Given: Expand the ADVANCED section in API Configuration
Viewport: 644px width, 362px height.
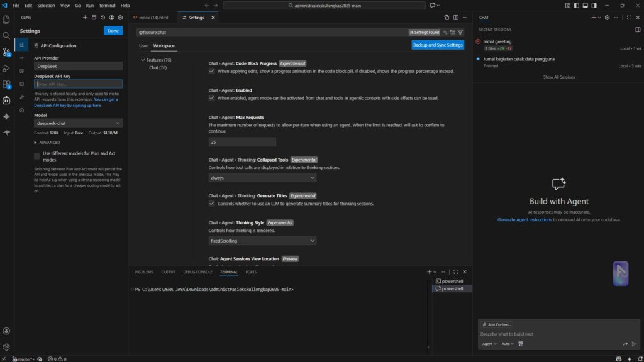Looking at the screenshot, I should tap(45, 143).
